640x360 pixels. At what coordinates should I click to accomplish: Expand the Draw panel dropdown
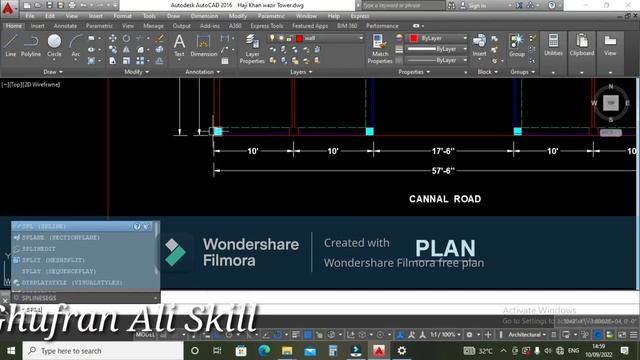(53, 72)
